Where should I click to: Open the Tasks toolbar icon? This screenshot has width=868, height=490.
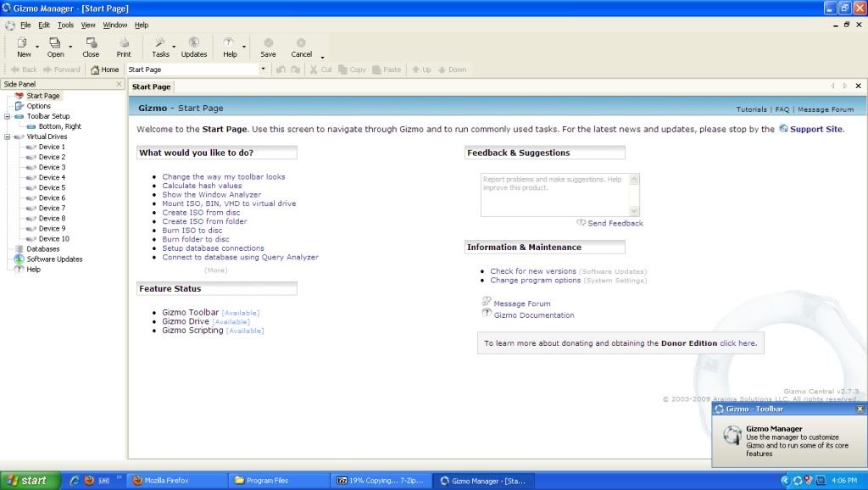(160, 47)
